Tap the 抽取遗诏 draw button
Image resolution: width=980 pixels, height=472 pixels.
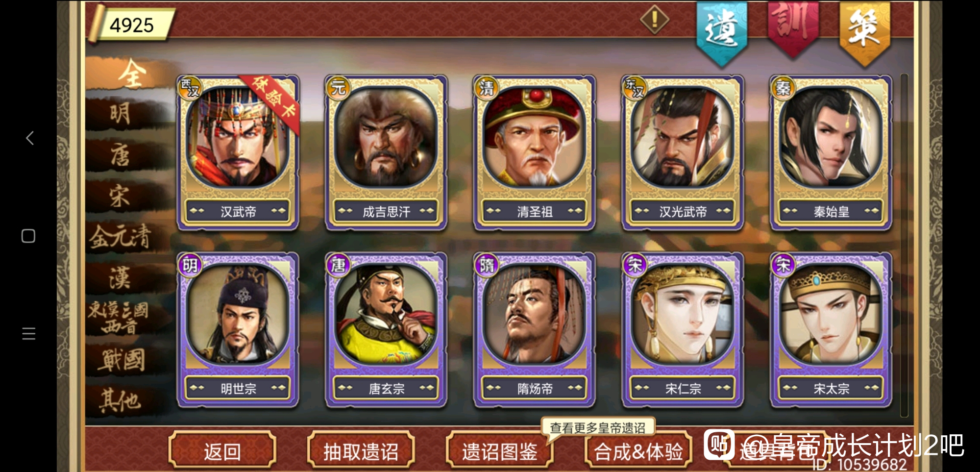click(361, 450)
